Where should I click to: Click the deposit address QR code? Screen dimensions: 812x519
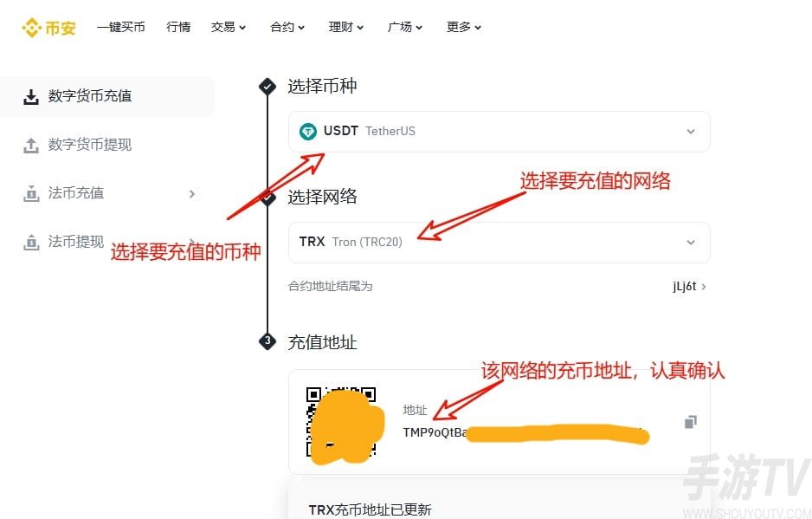[341, 422]
